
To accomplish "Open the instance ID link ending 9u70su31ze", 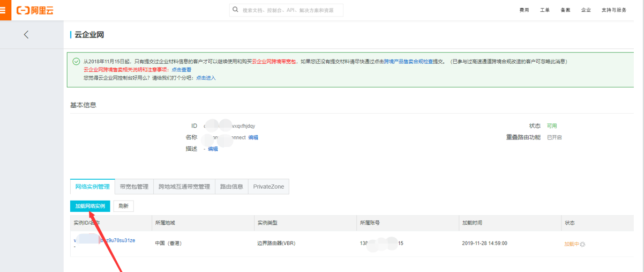I will (x=104, y=240).
